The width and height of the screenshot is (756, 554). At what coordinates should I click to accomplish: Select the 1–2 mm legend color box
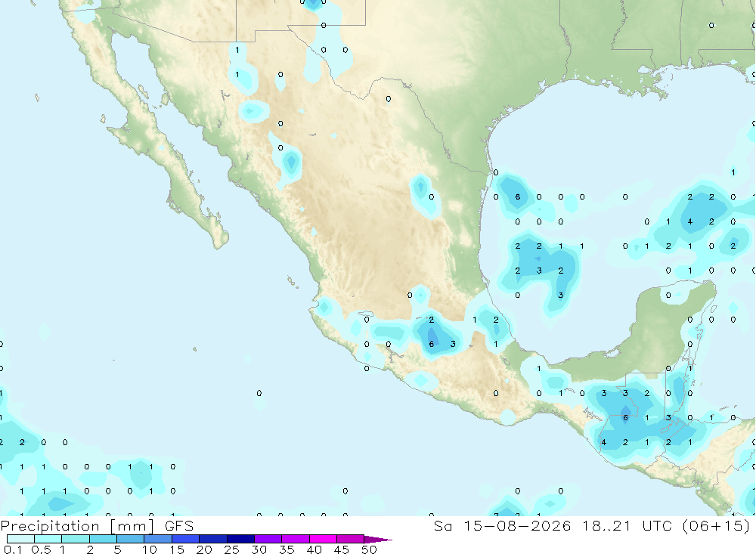pyautogui.click(x=76, y=539)
